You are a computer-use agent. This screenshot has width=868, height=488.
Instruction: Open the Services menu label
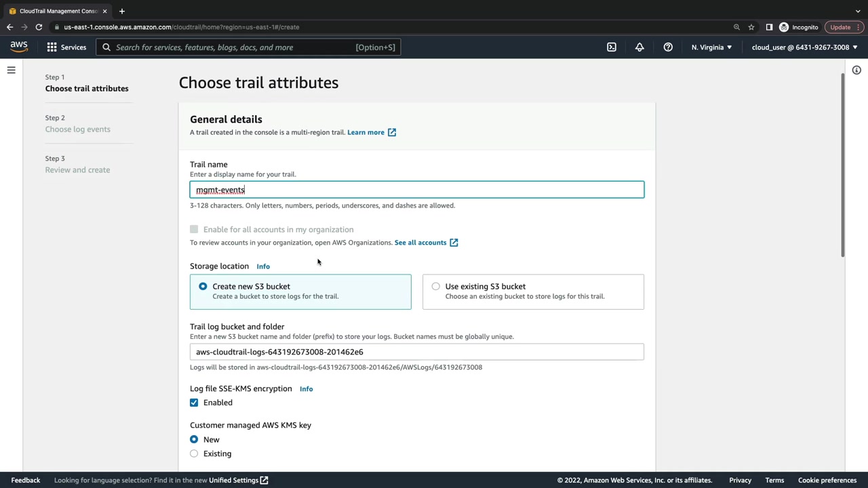[x=73, y=47]
